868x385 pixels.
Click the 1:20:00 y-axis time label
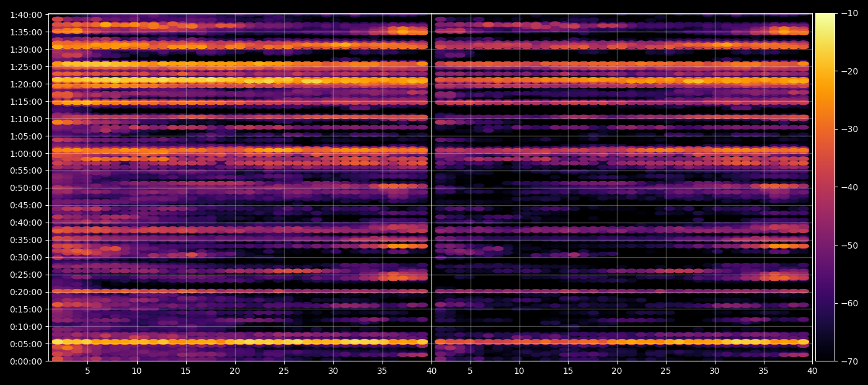(27, 84)
